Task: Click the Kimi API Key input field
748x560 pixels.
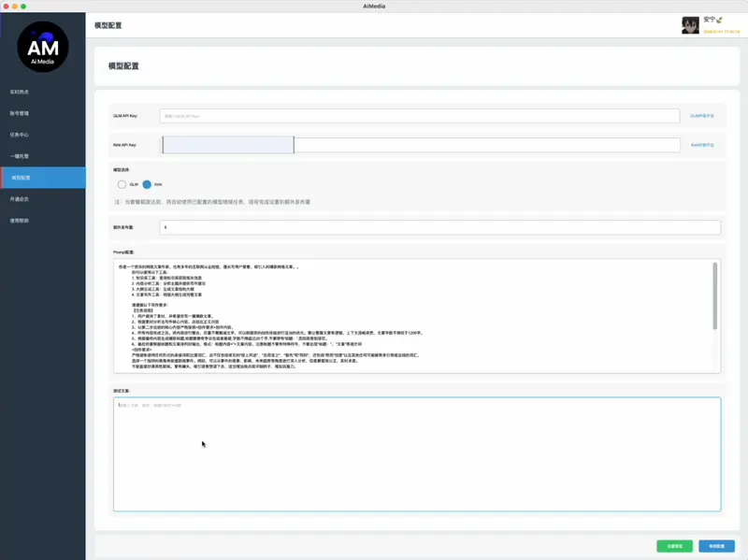Action: click(x=419, y=145)
